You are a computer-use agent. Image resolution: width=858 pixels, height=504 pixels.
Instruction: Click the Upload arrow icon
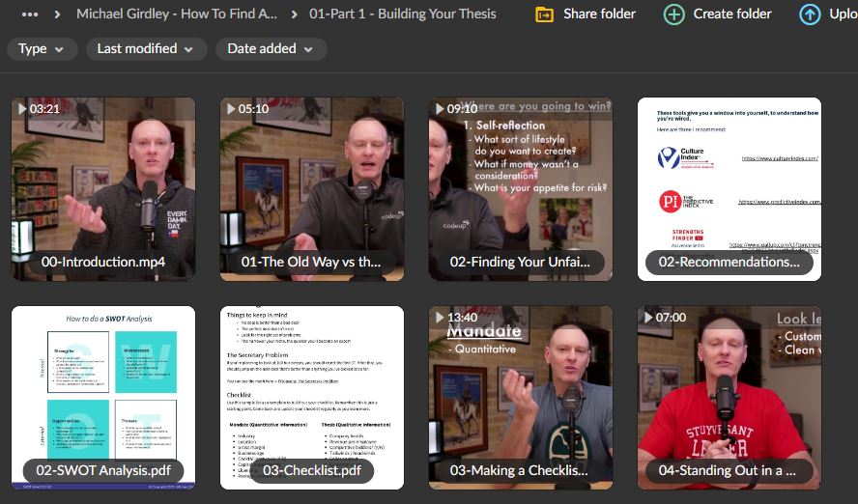pos(810,14)
